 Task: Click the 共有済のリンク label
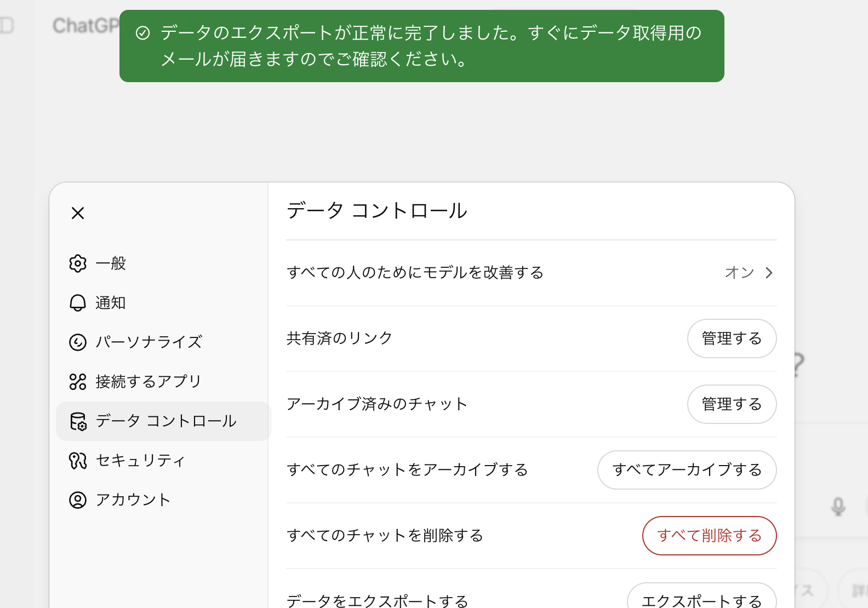pyautogui.click(x=339, y=339)
